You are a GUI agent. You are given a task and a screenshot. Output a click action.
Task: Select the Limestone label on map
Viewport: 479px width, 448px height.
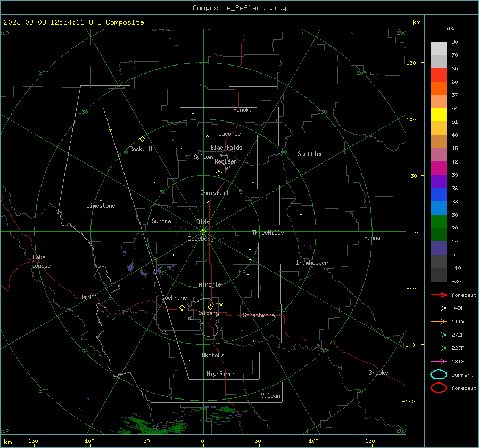point(101,206)
